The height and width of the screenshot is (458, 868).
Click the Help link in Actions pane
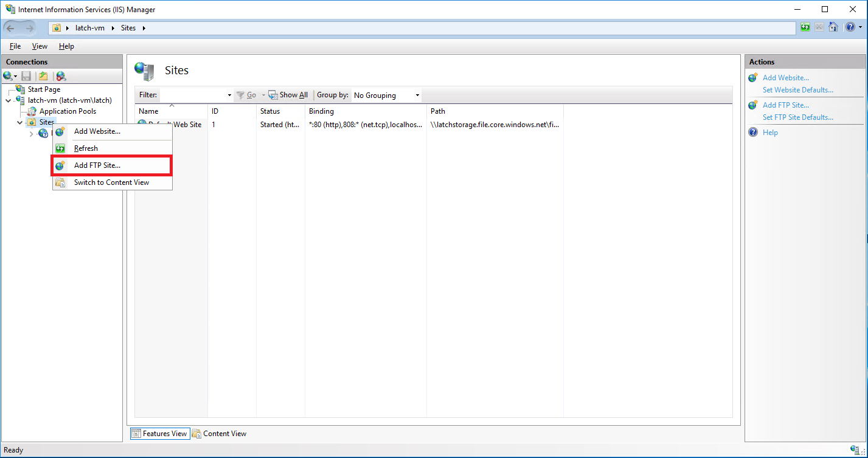(770, 133)
